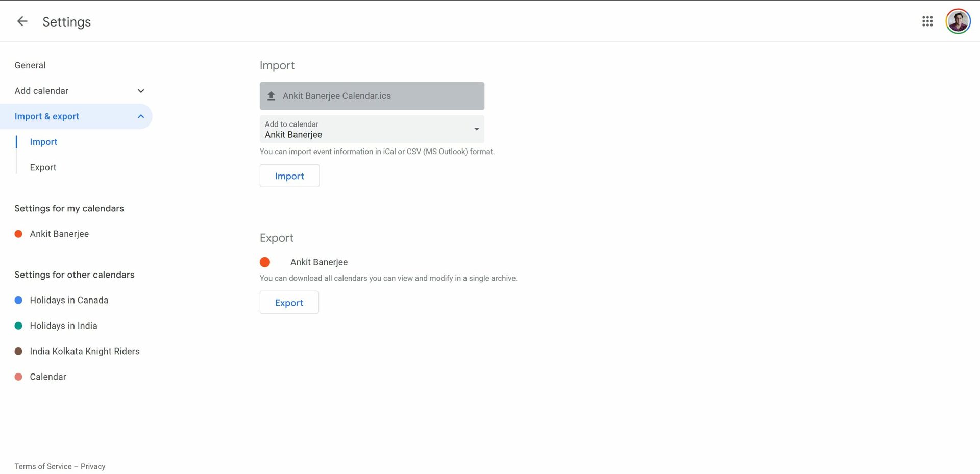Collapse the Import & export section
980x474 pixels.
click(141, 116)
